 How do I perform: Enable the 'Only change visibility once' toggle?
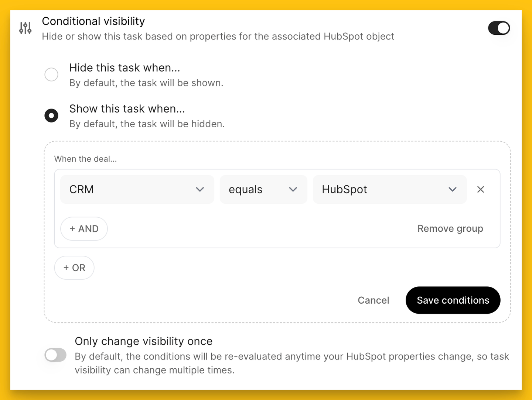click(x=55, y=355)
